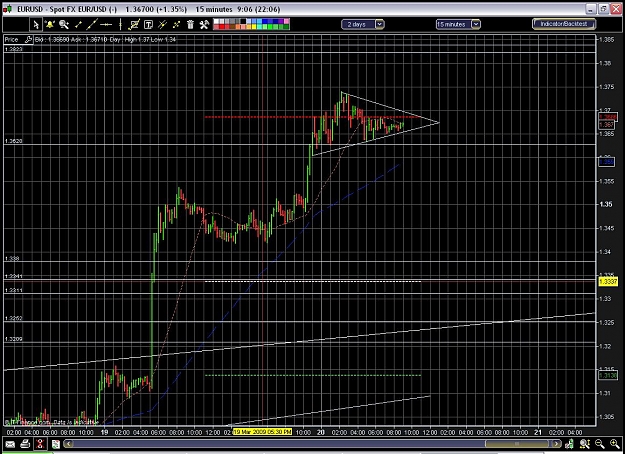Restore down the chart window

[x=604, y=9]
